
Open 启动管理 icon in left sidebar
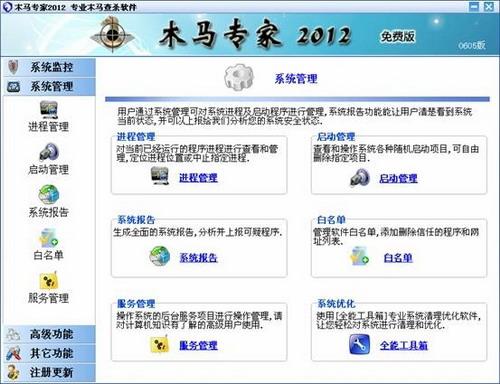pos(49,152)
